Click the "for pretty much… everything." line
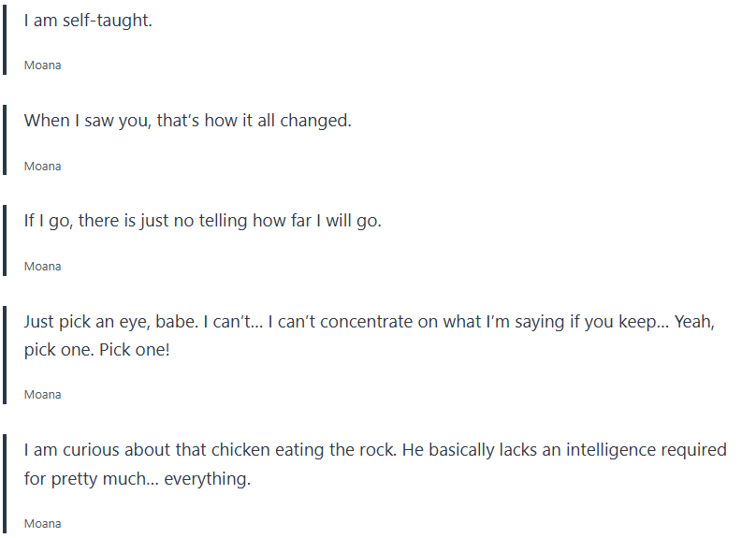The width and height of the screenshot is (756, 538). pyautogui.click(x=138, y=479)
